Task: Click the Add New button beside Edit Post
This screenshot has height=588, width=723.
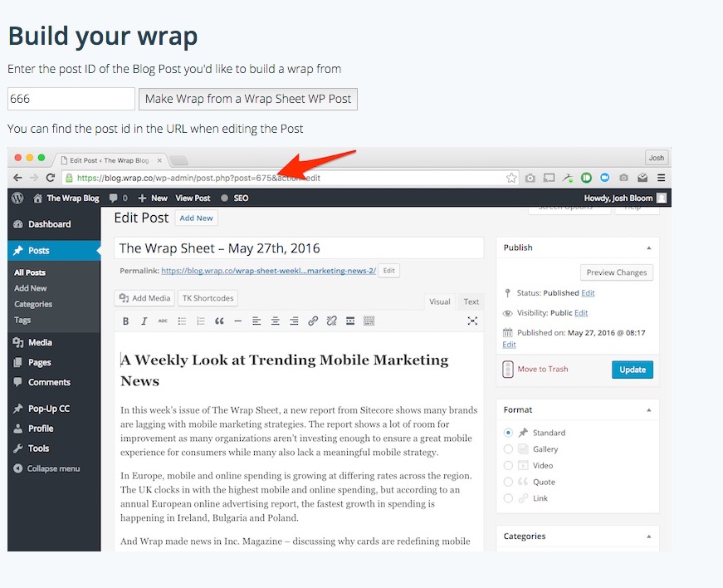Action: click(197, 218)
